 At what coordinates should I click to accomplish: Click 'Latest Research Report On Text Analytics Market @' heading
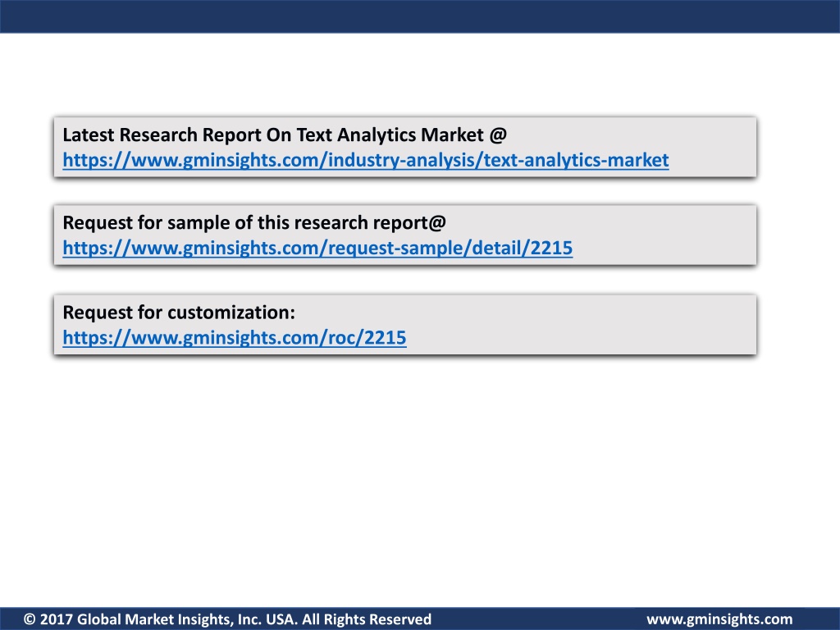[x=285, y=135]
